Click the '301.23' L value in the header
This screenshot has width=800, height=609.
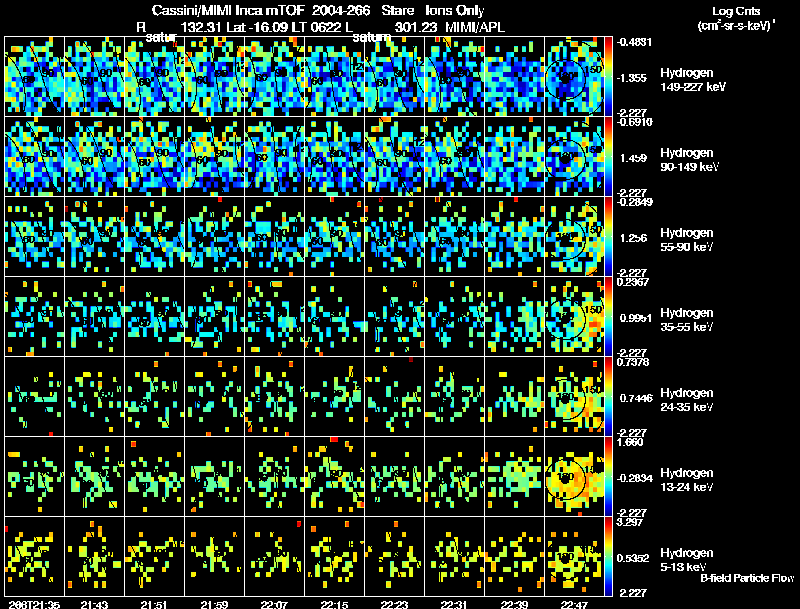click(x=416, y=27)
